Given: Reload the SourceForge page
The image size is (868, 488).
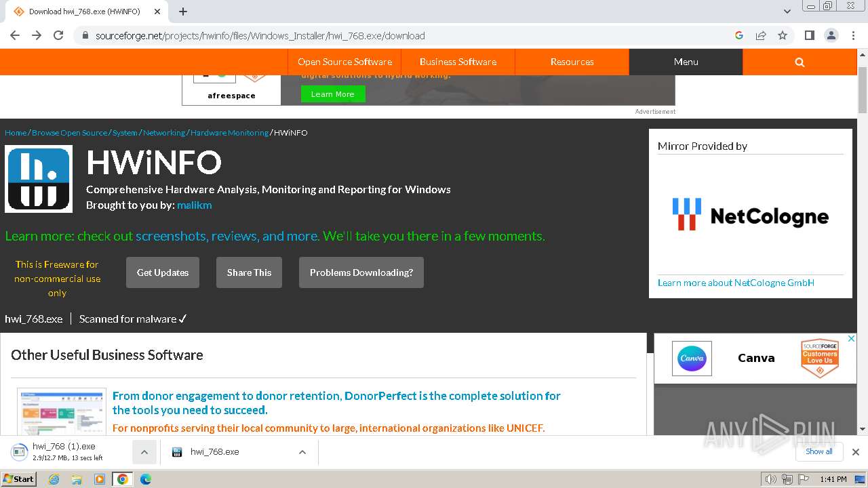Looking at the screenshot, I should pyautogui.click(x=58, y=35).
